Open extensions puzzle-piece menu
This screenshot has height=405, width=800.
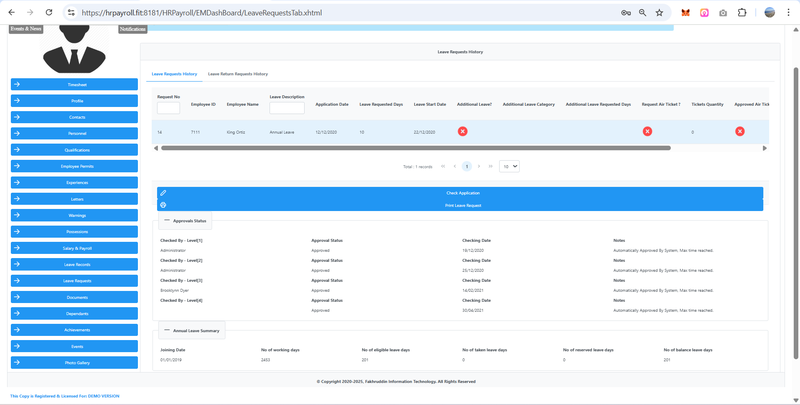pyautogui.click(x=742, y=13)
